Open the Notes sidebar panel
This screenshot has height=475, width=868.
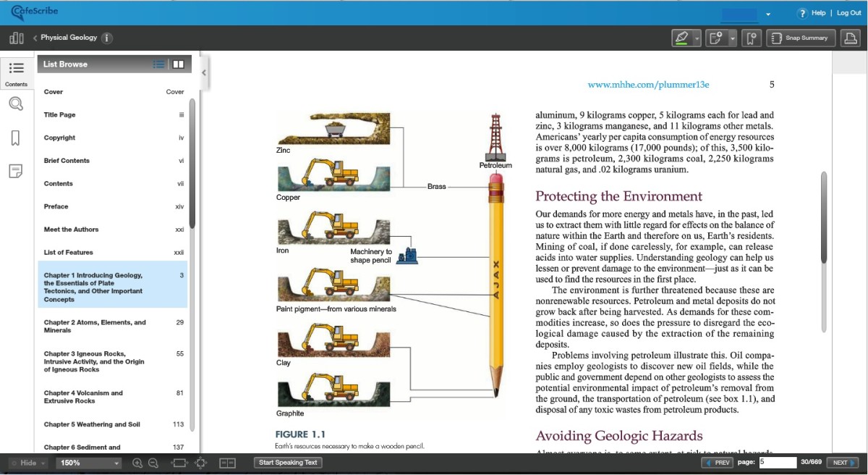(x=16, y=171)
